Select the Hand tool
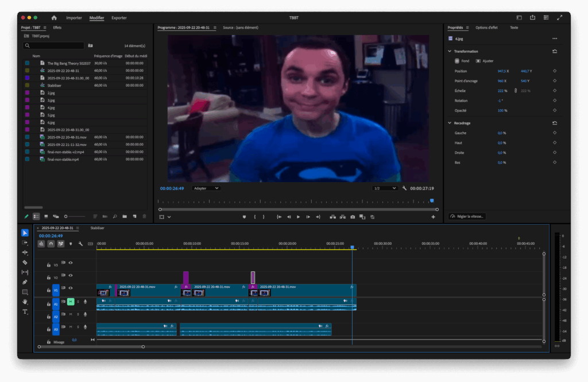The height and width of the screenshot is (382, 588). click(25, 302)
